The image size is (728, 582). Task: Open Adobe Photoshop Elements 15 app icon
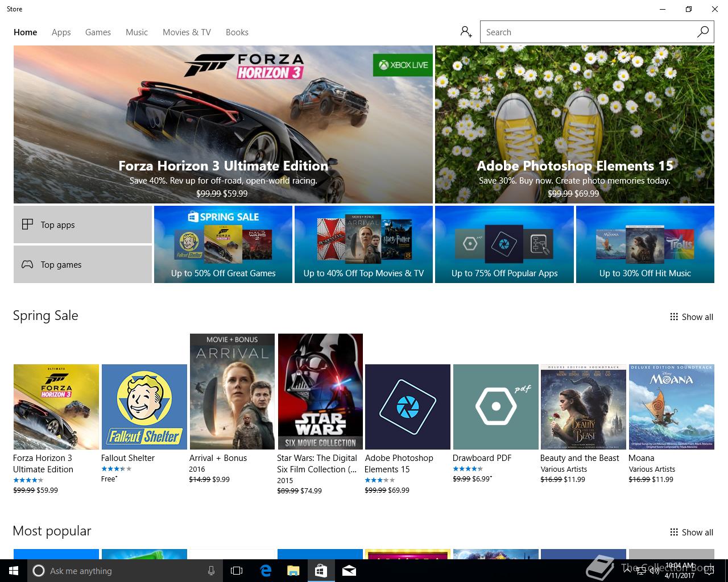[x=408, y=407]
